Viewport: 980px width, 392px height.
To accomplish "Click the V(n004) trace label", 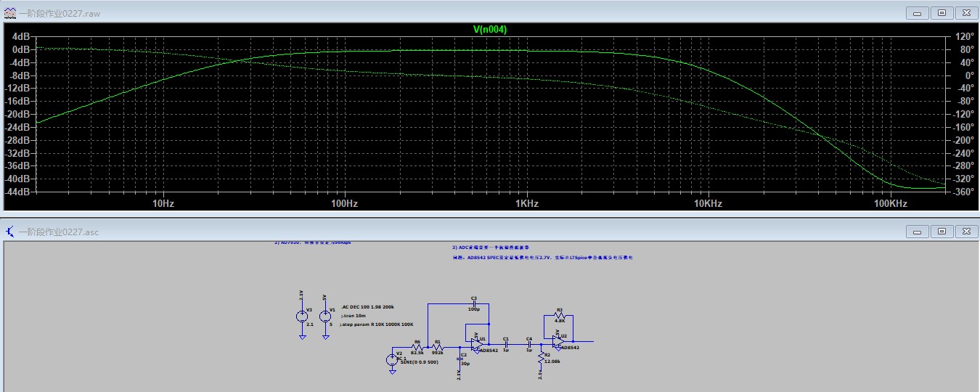I will pyautogui.click(x=489, y=29).
